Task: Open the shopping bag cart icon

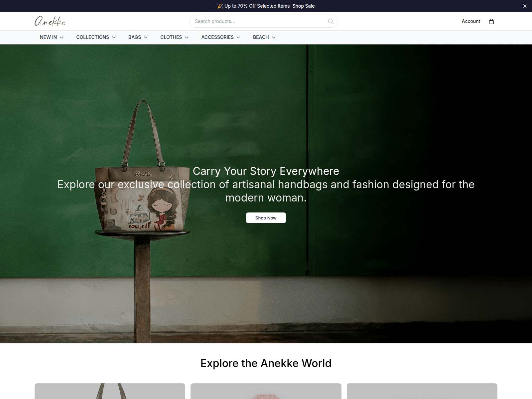Action: pos(491,21)
